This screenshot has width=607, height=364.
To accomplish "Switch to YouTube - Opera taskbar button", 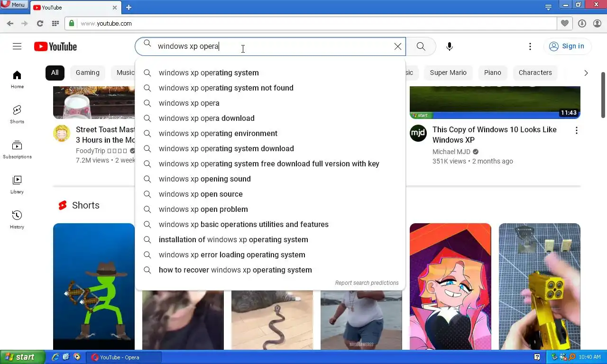I will [x=124, y=357].
